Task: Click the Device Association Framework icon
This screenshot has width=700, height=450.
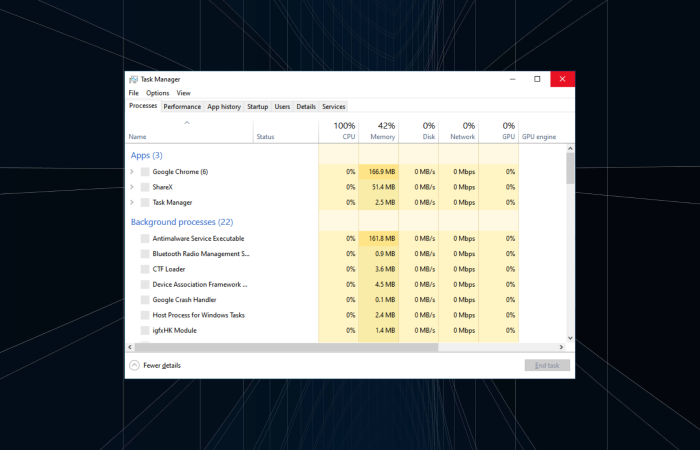Action: point(145,284)
